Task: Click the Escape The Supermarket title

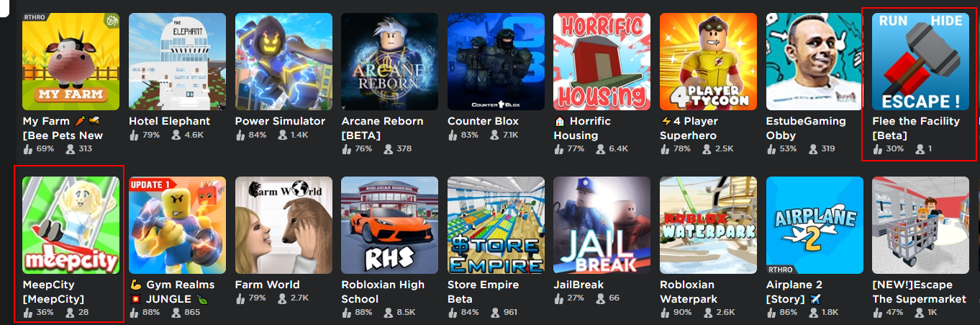Action: pos(919,292)
